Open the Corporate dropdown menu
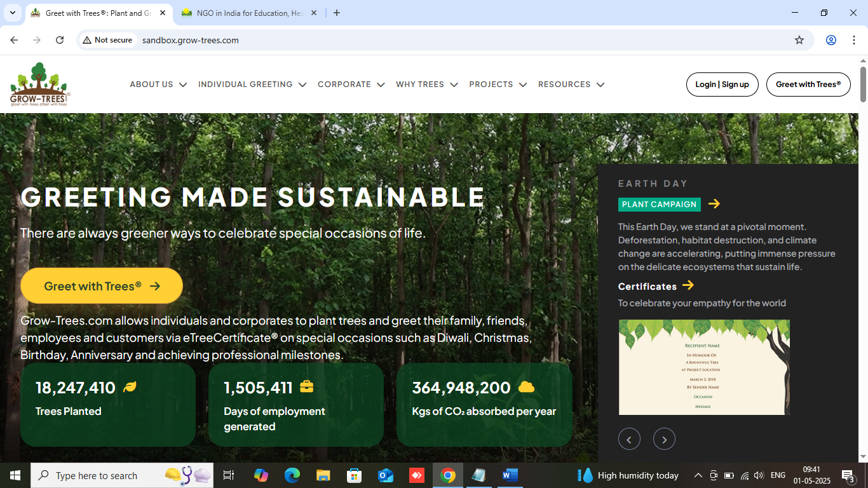The image size is (868, 488). (x=351, y=85)
